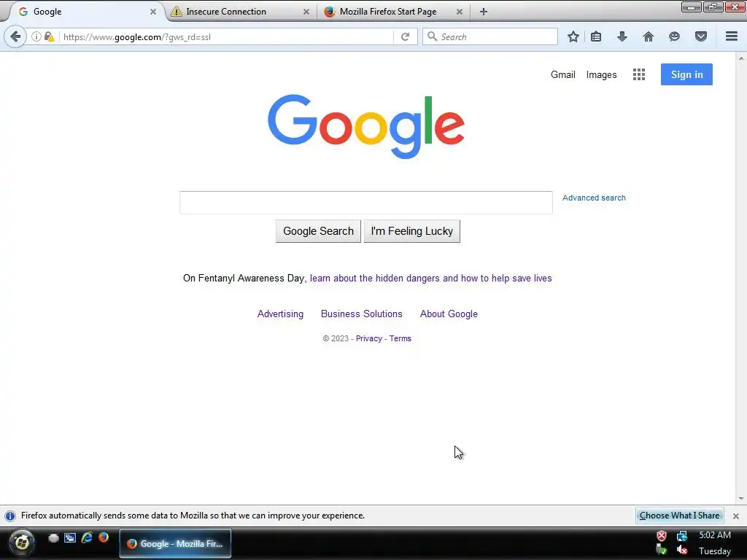Open Google Images link
The image size is (747, 560).
point(601,75)
